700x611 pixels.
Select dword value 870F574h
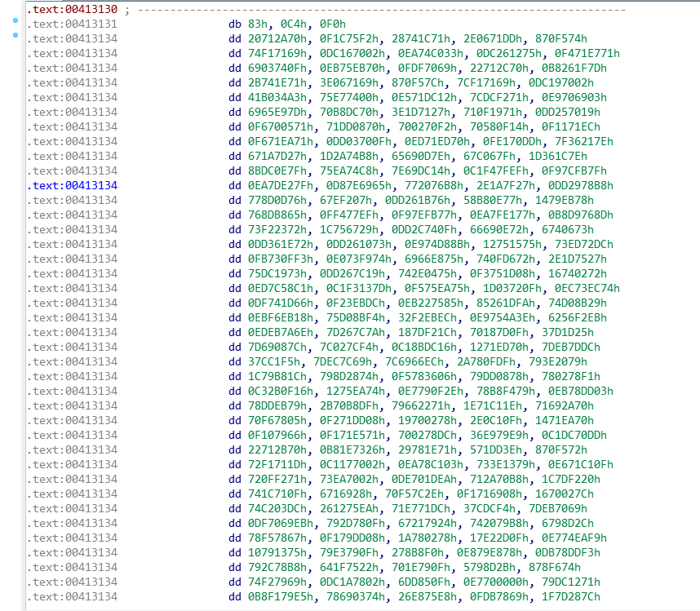pos(561,39)
